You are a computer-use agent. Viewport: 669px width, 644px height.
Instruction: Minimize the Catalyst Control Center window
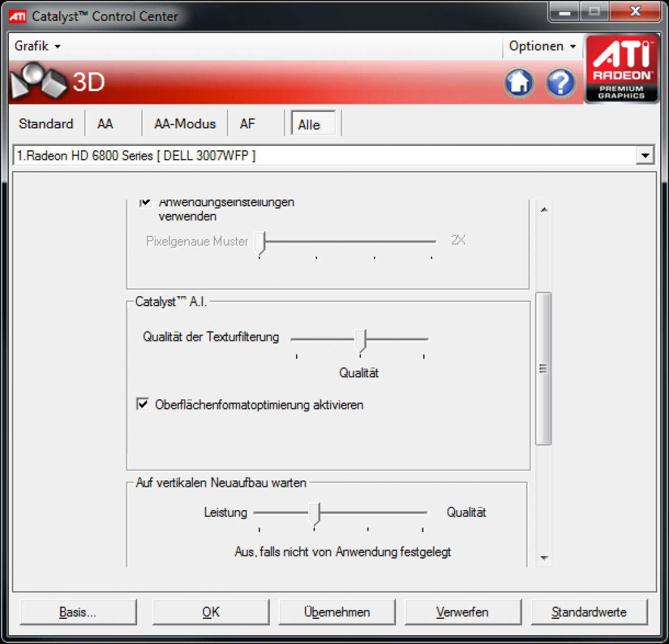(x=565, y=11)
